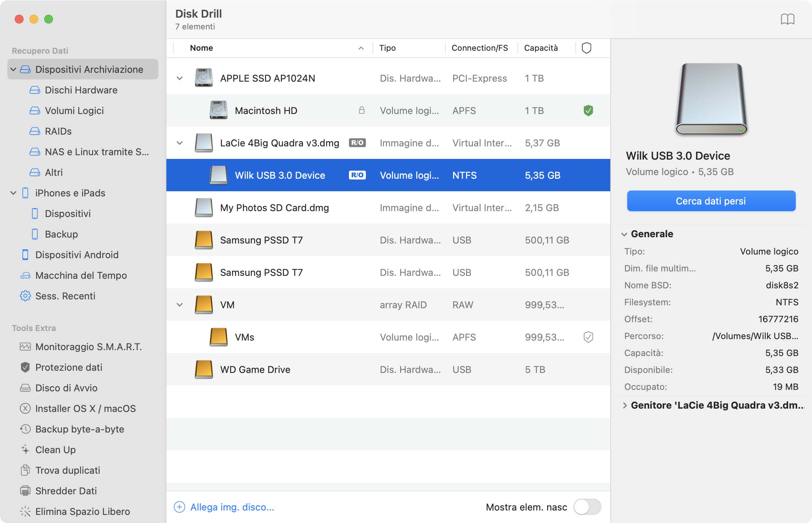Click Volumi Logici sidebar icon
This screenshot has width=812, height=523.
coord(35,111)
